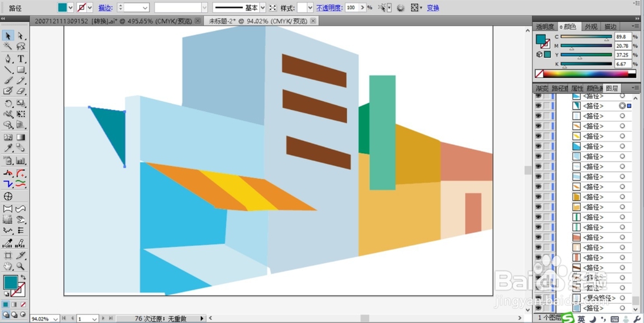Click the K black slider track

click(x=586, y=64)
